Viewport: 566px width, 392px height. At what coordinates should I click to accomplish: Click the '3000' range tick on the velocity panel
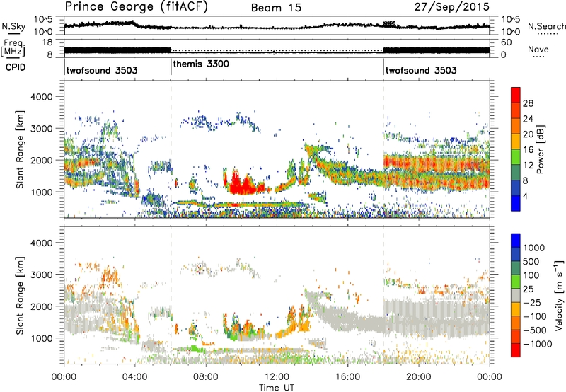[x=41, y=275]
